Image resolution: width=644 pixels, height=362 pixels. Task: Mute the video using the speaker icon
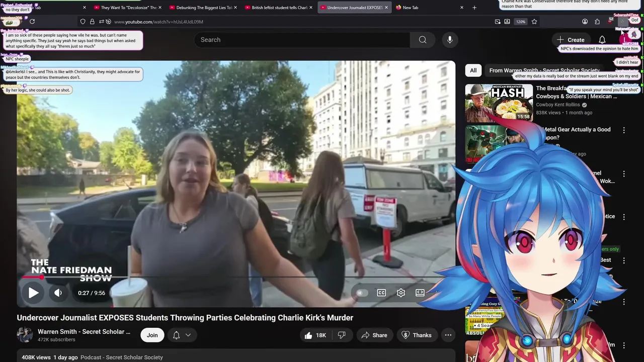(x=58, y=293)
